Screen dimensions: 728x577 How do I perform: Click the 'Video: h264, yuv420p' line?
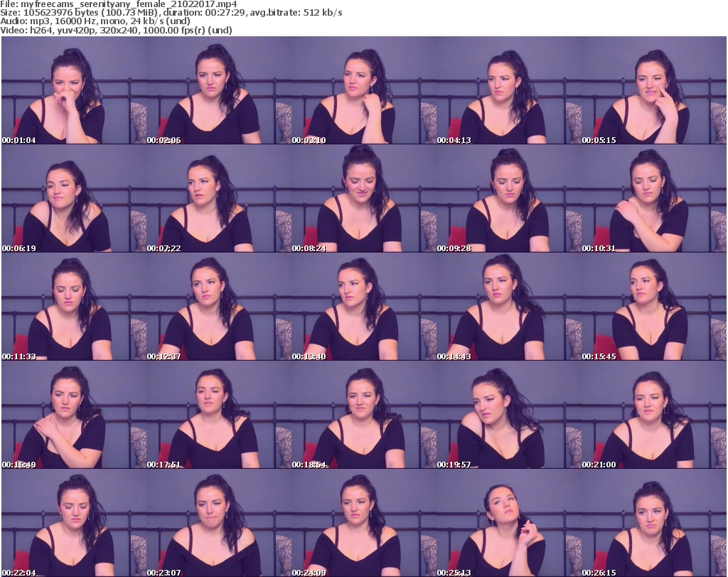click(x=116, y=30)
